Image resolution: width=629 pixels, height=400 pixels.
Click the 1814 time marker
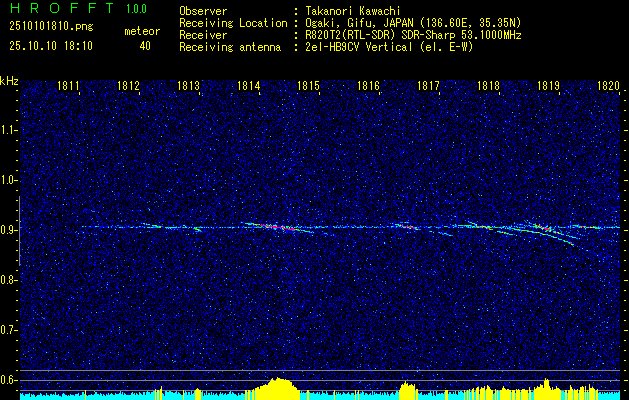point(249,85)
